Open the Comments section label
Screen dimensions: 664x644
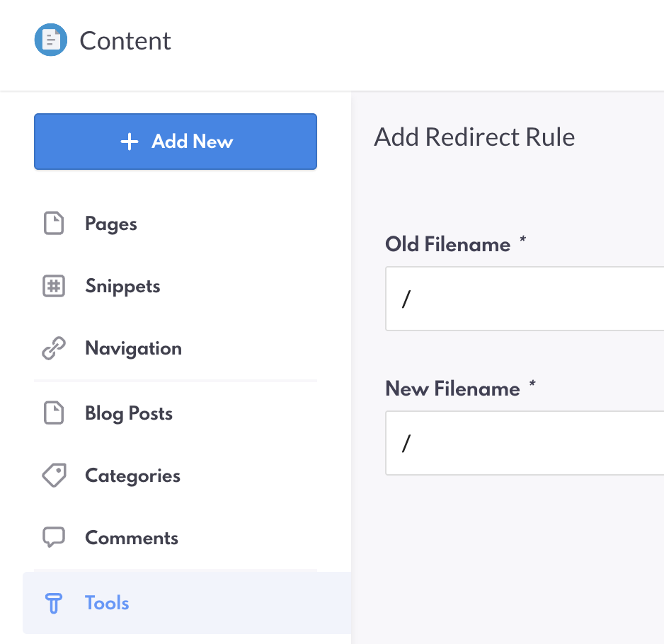(132, 538)
